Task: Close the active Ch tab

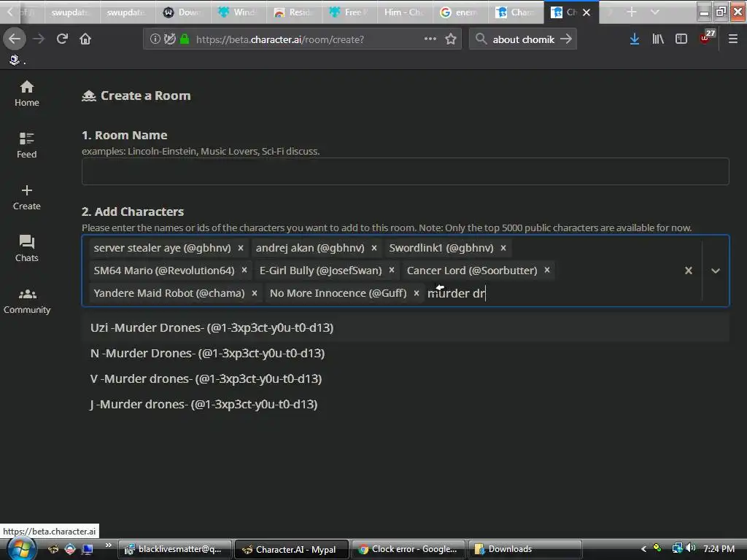Action: coord(587,12)
